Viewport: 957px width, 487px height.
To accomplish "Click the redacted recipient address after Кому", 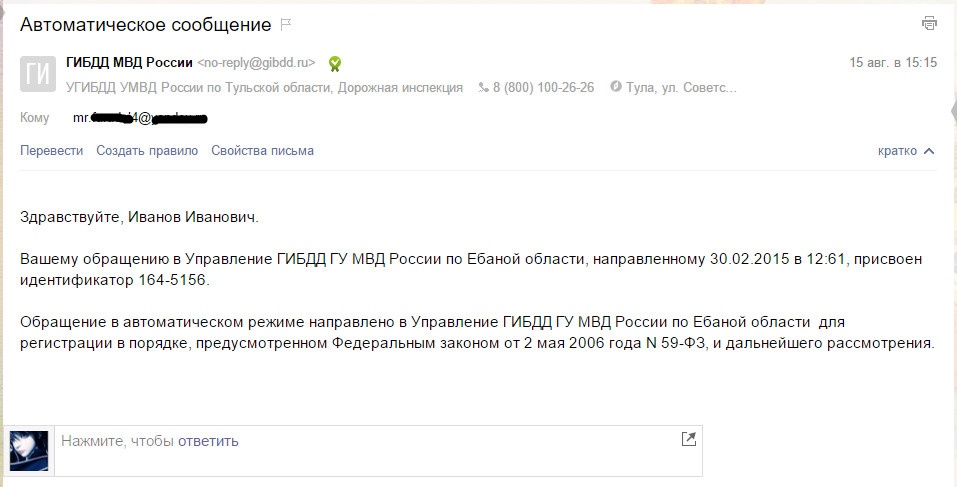I will click(x=140, y=119).
